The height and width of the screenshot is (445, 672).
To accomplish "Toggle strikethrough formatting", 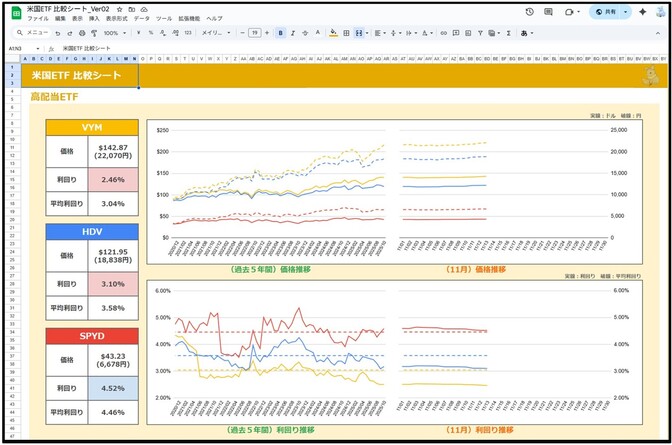I will tap(305, 33).
